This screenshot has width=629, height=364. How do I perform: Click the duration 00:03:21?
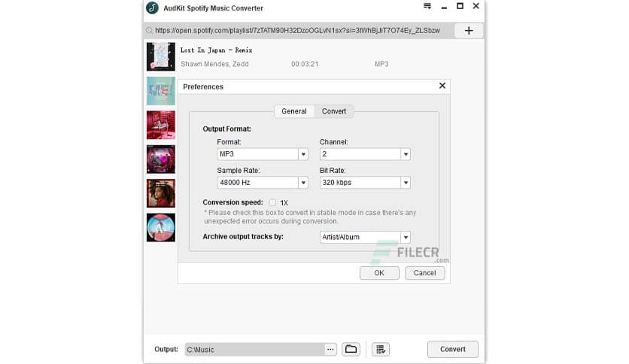305,64
